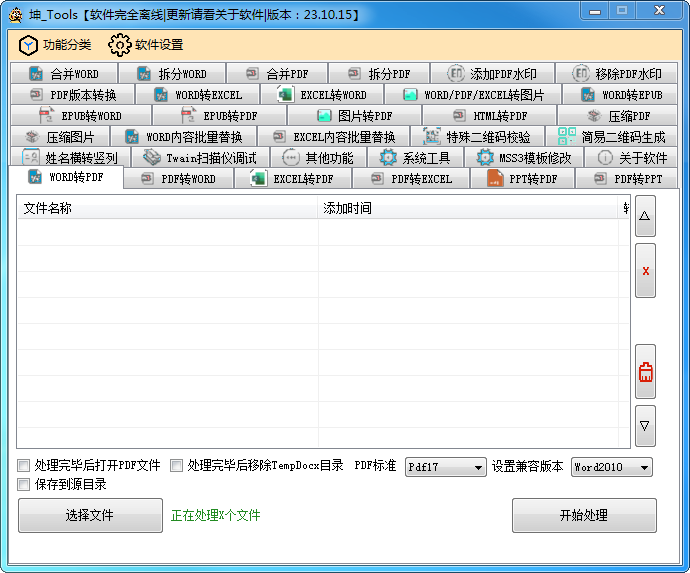Click the 拆分WORD tab icon
This screenshot has height=573, width=690.
pos(144,73)
